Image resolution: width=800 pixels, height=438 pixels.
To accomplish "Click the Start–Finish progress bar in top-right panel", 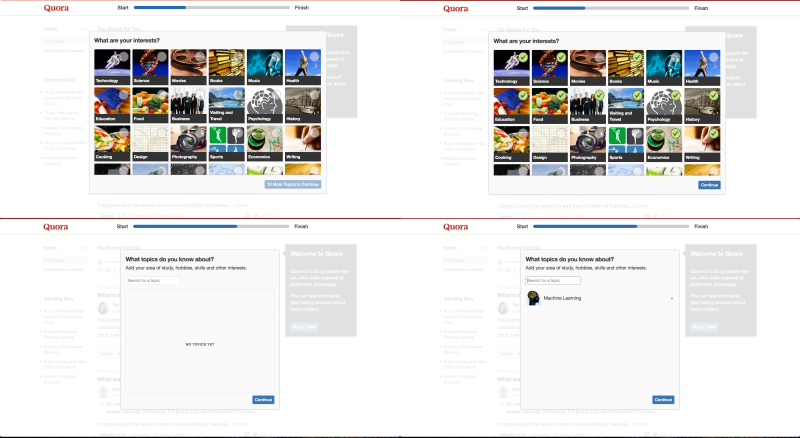I will point(611,8).
